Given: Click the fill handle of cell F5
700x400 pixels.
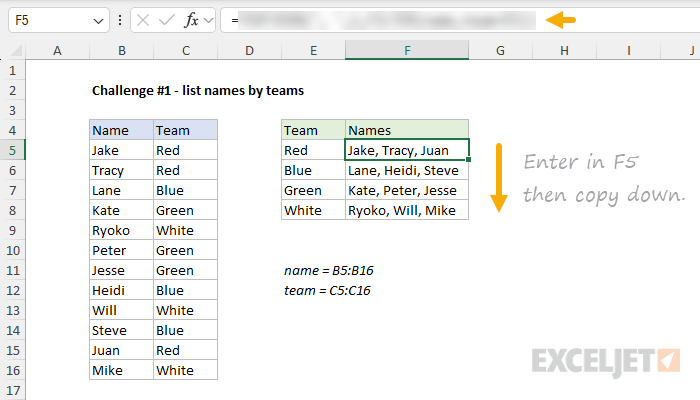Looking at the screenshot, I should [468, 159].
